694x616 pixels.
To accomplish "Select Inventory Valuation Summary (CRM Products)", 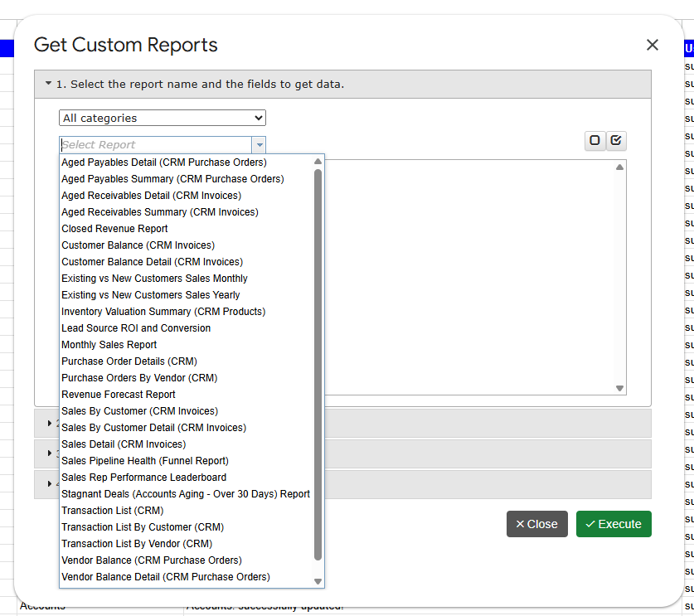I will [x=163, y=312].
